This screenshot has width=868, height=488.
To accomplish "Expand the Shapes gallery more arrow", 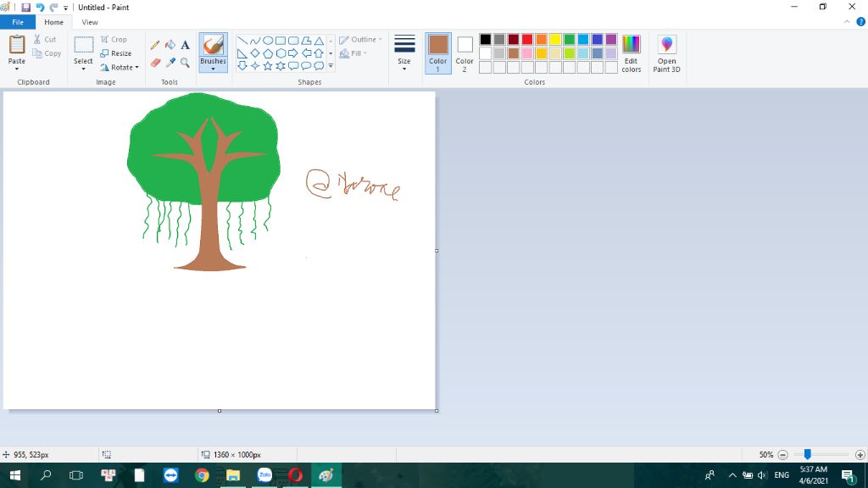I will click(331, 66).
